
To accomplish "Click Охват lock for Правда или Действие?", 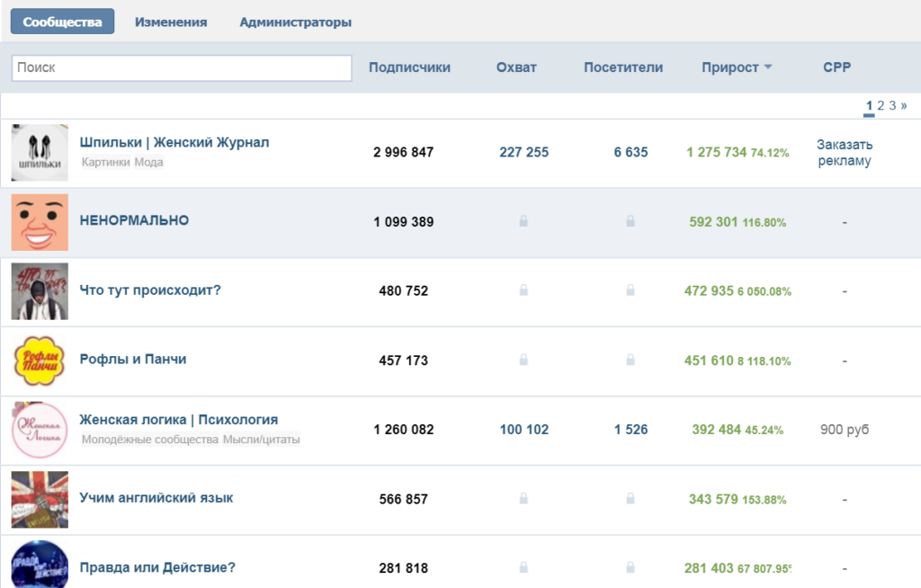I will (523, 567).
